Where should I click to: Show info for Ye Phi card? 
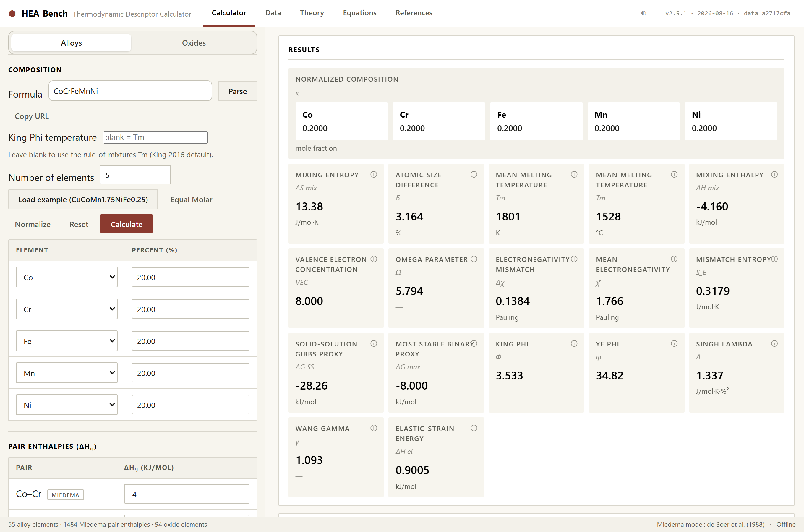tap(674, 343)
